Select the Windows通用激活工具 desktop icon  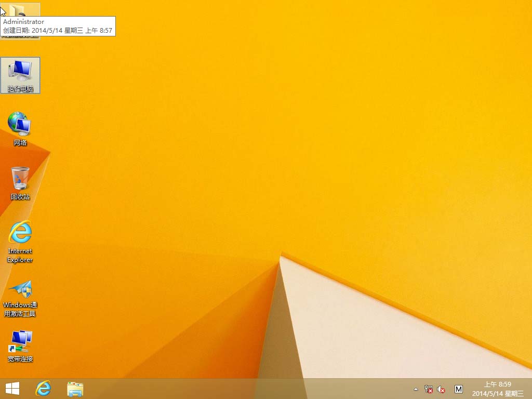tap(20, 299)
